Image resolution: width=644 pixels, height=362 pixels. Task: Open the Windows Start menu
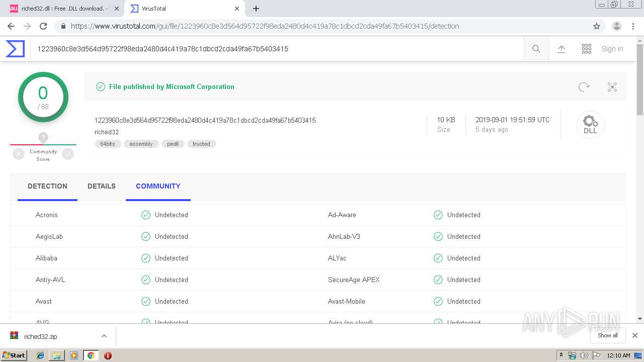[14, 355]
